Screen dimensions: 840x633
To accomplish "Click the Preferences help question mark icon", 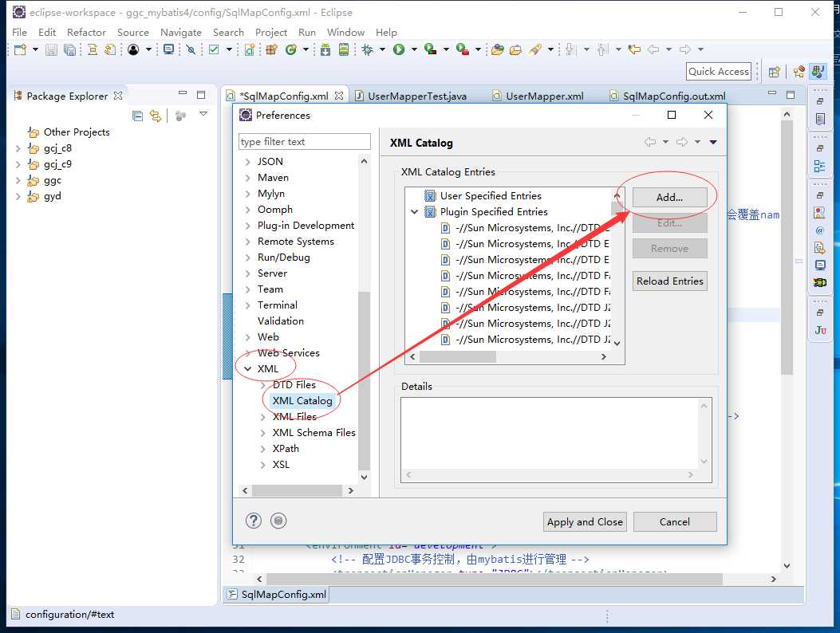I will coord(254,521).
